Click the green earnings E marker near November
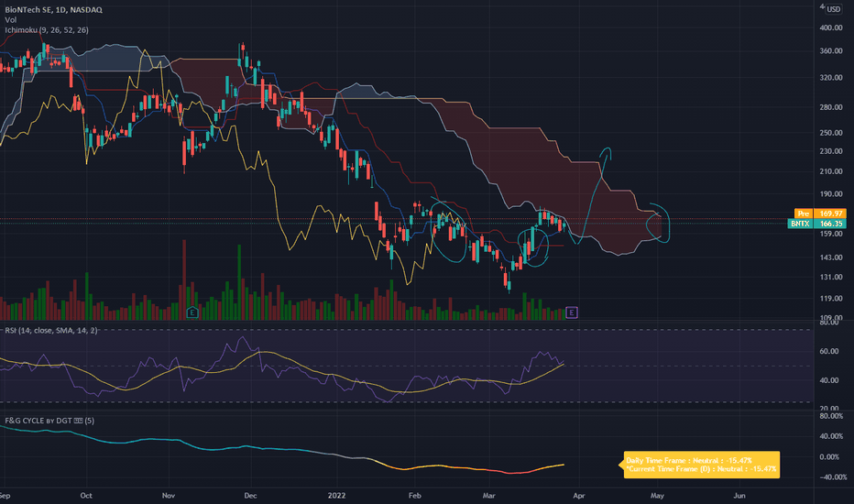This screenshot has width=854, height=504. click(x=192, y=312)
